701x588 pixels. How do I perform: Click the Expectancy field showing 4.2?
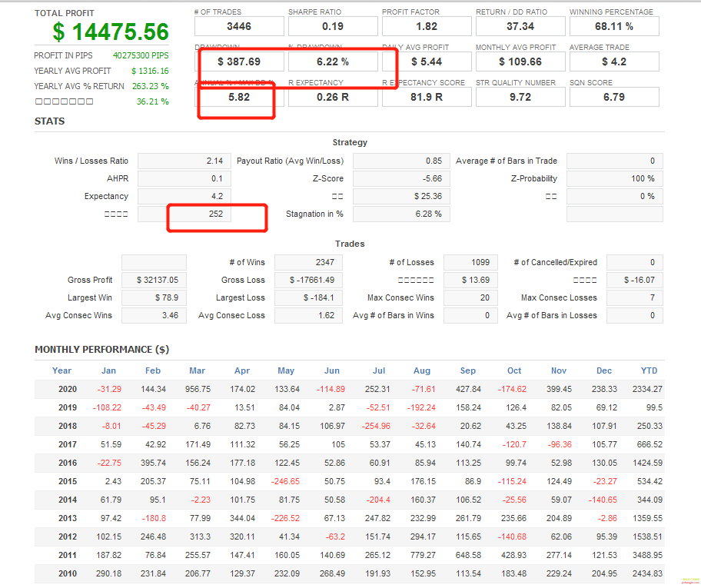click(x=184, y=196)
